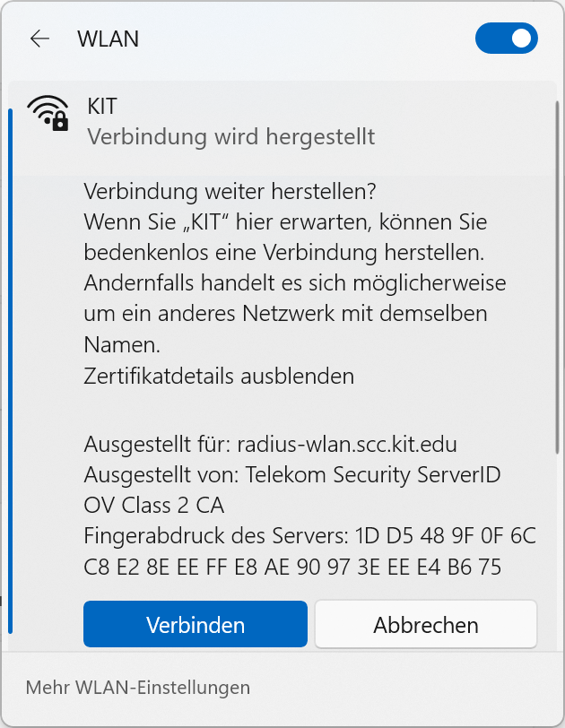This screenshot has width=565, height=728.
Task: Click the KIT network name label
Action: [100, 106]
